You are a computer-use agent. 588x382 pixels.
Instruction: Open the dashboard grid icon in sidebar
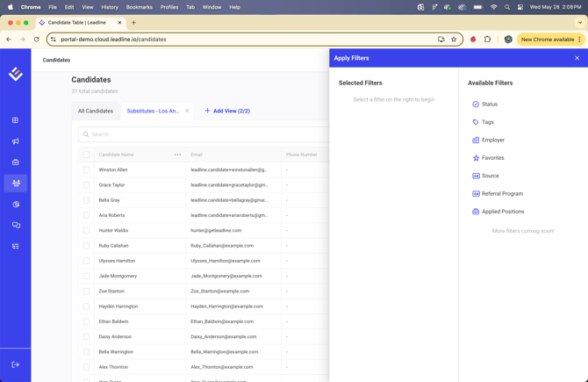(x=16, y=120)
